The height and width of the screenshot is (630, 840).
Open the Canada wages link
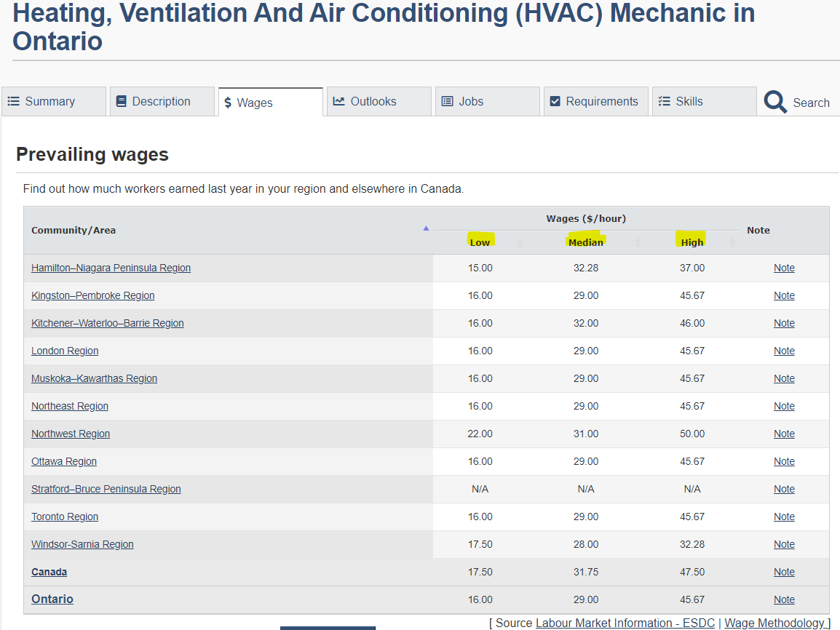(49, 572)
